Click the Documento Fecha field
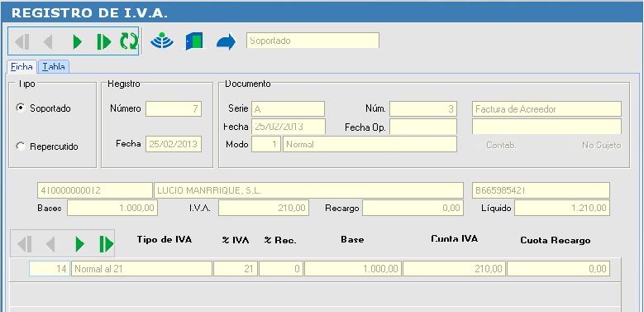This screenshot has width=644, height=312. click(289, 127)
